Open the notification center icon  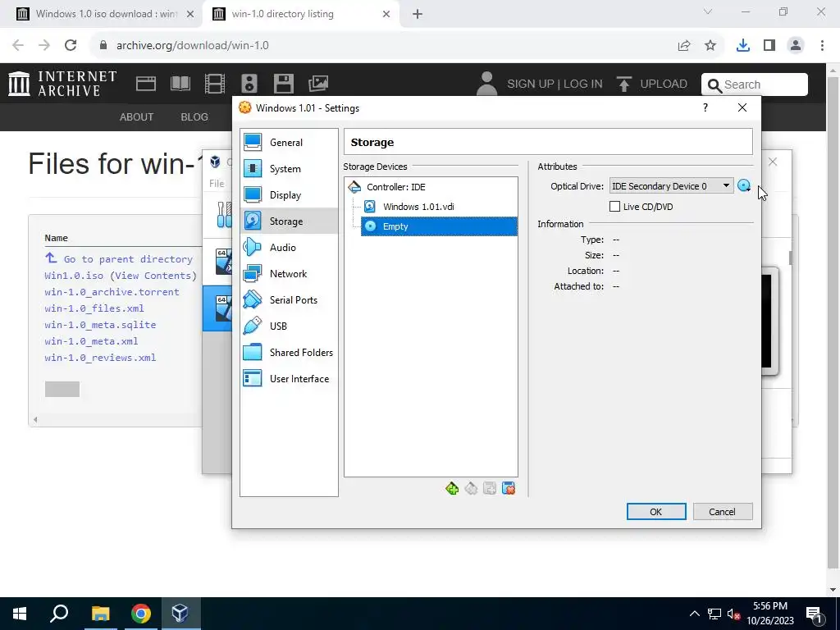[x=814, y=614]
